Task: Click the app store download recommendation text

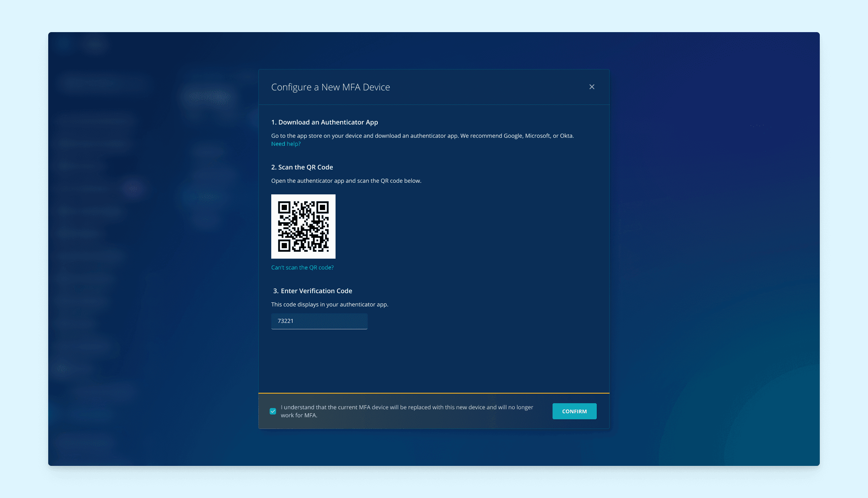Action: pyautogui.click(x=422, y=136)
